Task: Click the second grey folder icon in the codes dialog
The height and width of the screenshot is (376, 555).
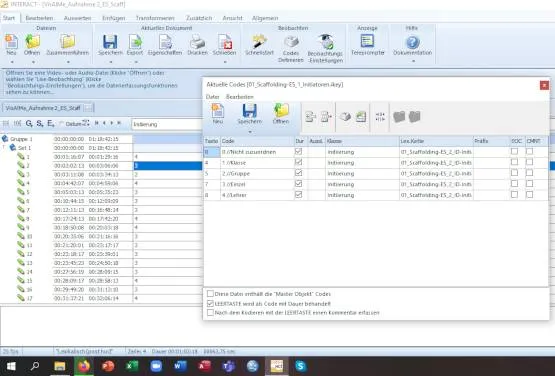Action: [x=414, y=116]
